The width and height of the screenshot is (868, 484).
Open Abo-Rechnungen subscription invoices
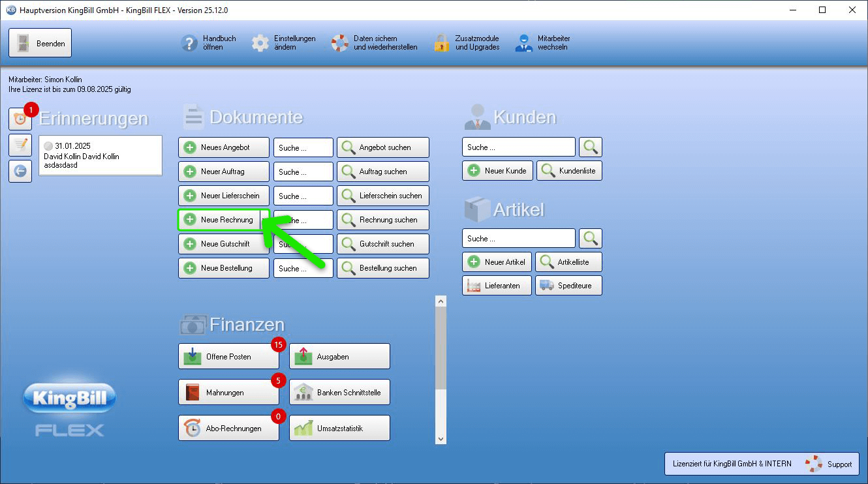tap(228, 428)
